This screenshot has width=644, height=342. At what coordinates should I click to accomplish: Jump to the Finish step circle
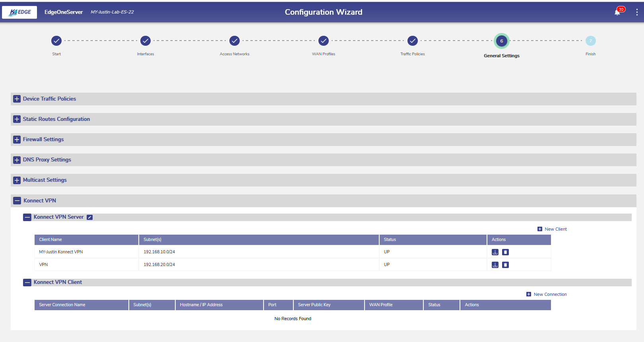click(x=590, y=41)
